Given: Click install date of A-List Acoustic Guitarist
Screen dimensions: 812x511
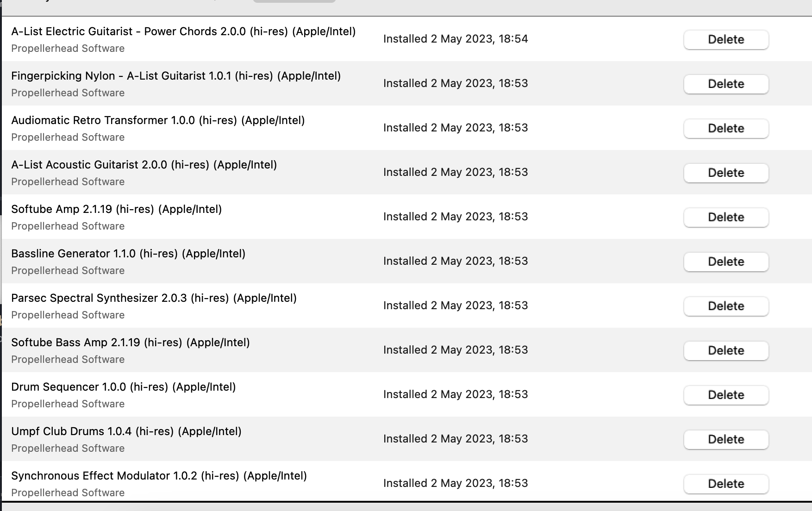Looking at the screenshot, I should 456,172.
